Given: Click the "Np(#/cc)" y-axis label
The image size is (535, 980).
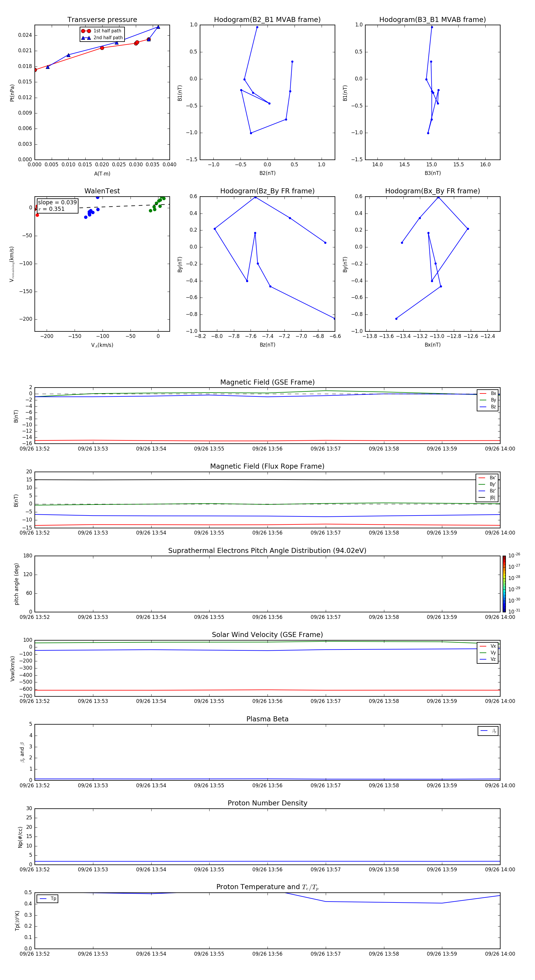Looking at the screenshot, I should click(21, 837).
